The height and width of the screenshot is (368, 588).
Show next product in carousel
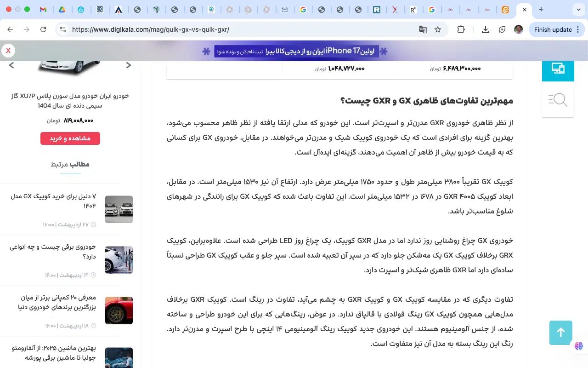pyautogui.click(x=129, y=65)
